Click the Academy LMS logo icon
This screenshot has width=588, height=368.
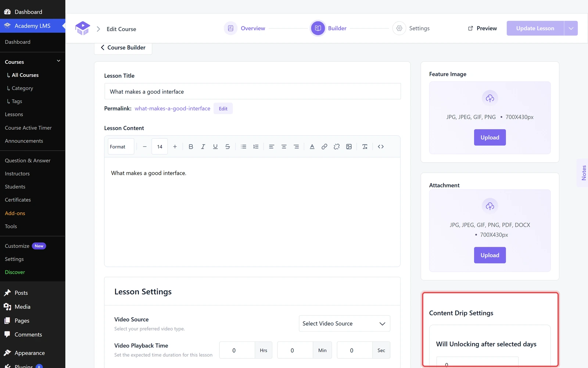click(x=83, y=28)
